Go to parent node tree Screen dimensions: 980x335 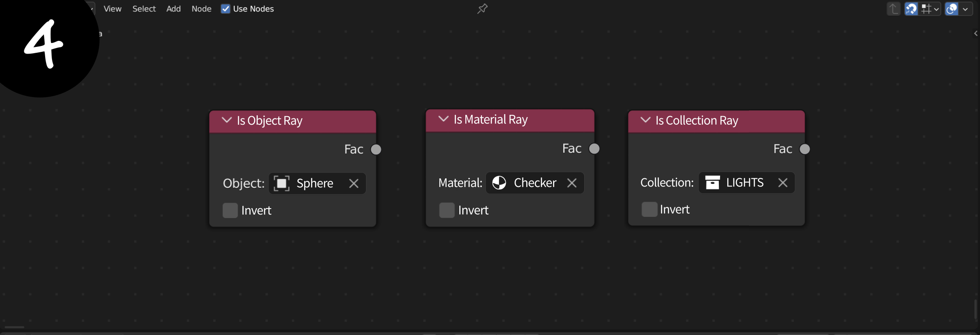click(894, 9)
